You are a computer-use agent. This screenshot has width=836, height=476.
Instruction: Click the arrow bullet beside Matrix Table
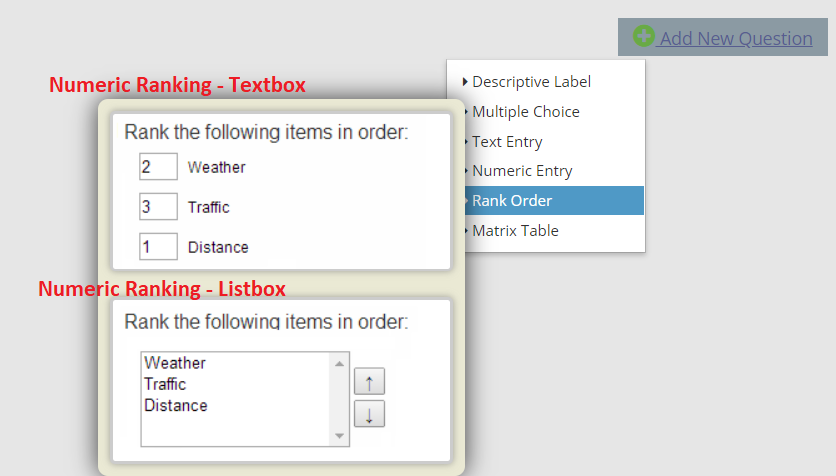(x=465, y=231)
